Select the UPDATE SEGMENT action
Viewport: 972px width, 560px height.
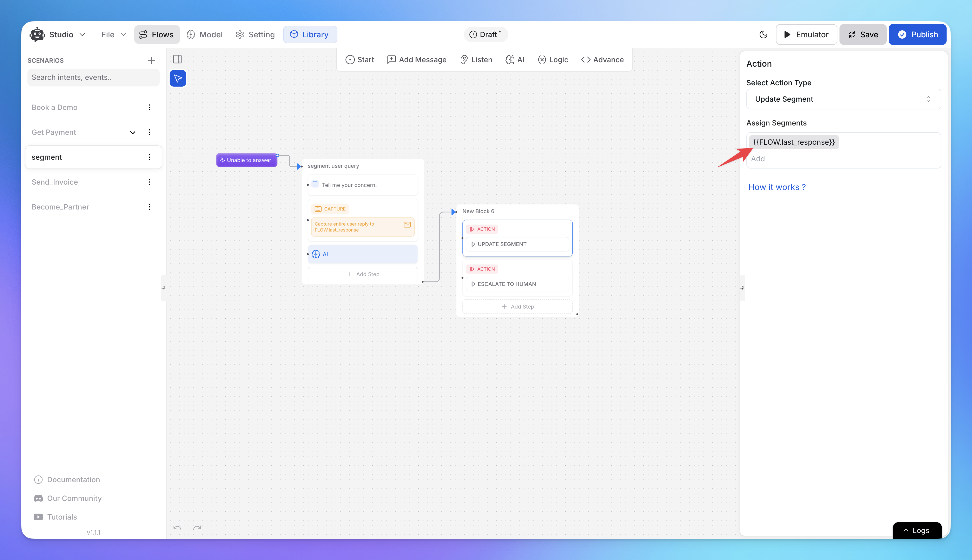pyautogui.click(x=517, y=244)
